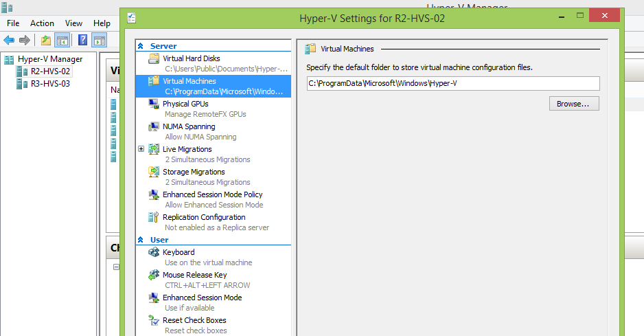Click the Storage Migrations icon
Viewport: 644px width, 336px height.
click(154, 172)
